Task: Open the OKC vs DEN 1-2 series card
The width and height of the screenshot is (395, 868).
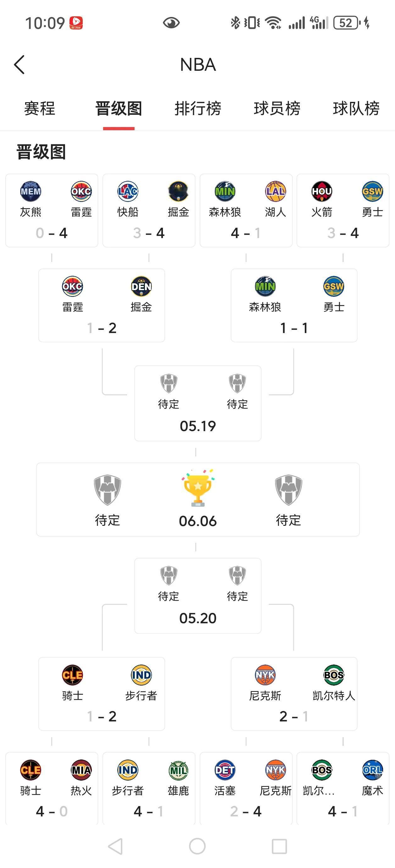Action: pyautogui.click(x=102, y=305)
